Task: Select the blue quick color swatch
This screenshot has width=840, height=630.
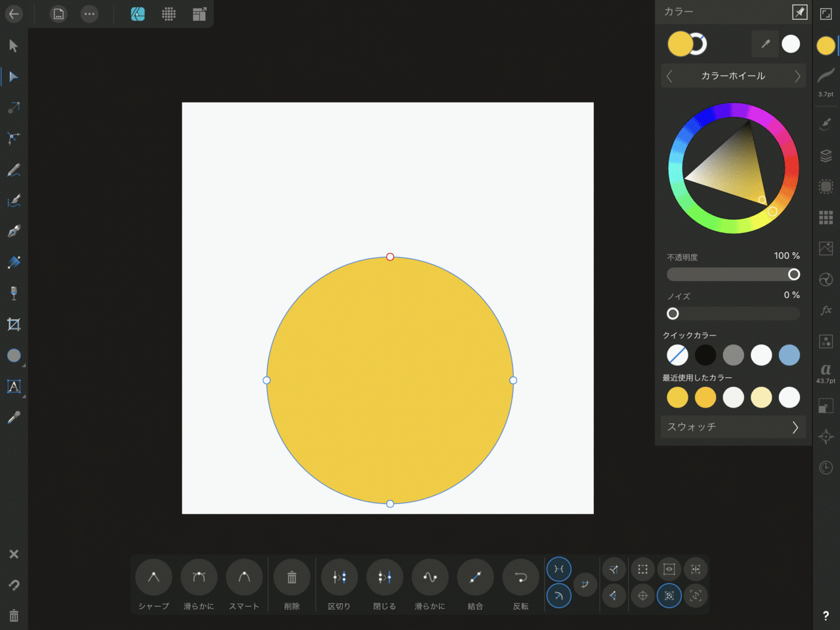Action: click(789, 355)
